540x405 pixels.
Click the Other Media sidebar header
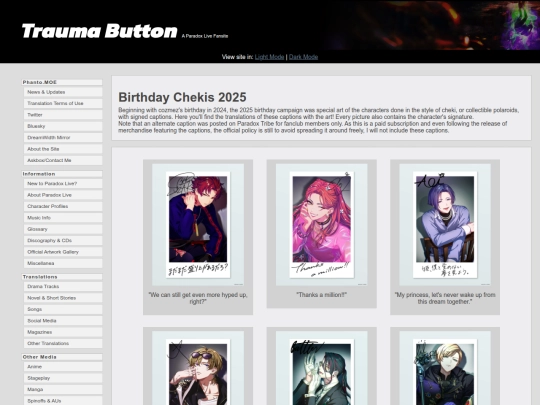pyautogui.click(x=62, y=357)
